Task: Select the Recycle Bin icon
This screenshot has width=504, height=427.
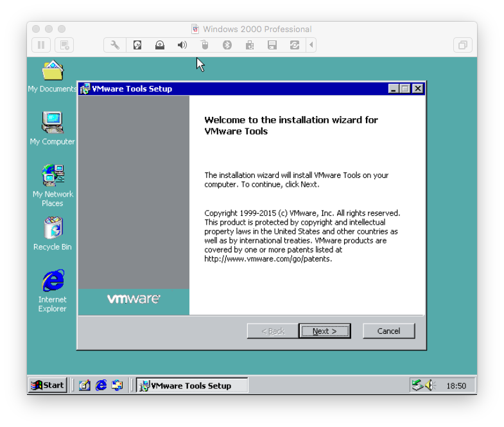Action: 53,234
